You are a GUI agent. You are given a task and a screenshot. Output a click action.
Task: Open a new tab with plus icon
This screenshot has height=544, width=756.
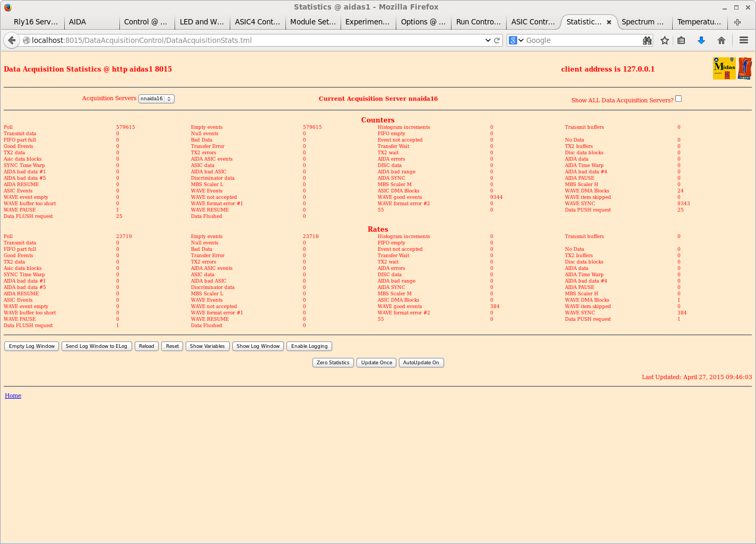coord(737,22)
